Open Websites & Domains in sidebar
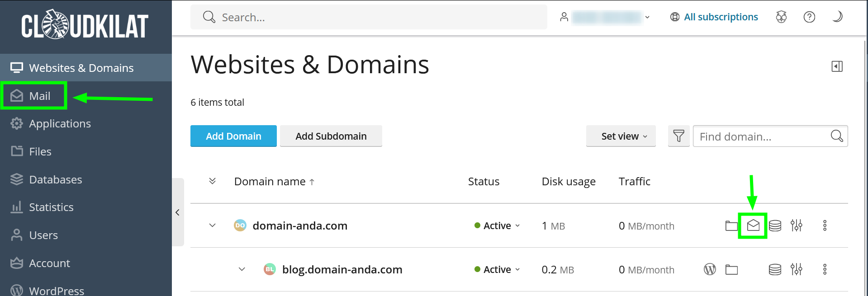 click(x=86, y=68)
